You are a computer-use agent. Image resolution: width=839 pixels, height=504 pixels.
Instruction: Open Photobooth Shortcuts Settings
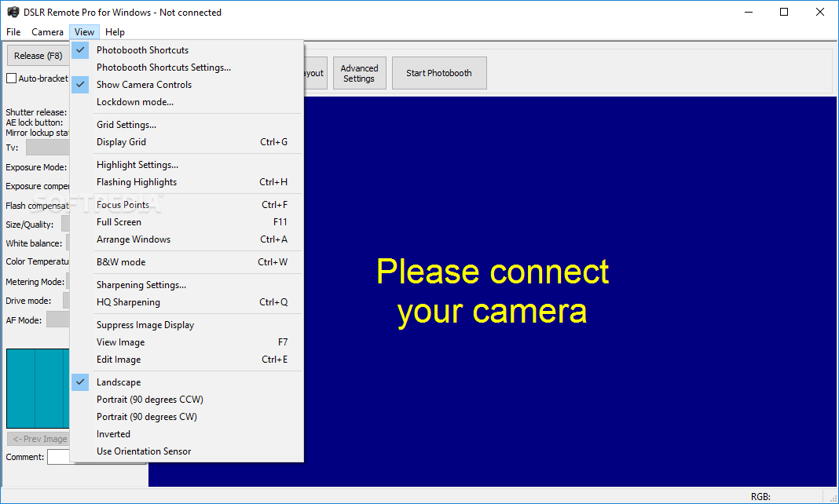(x=187, y=68)
